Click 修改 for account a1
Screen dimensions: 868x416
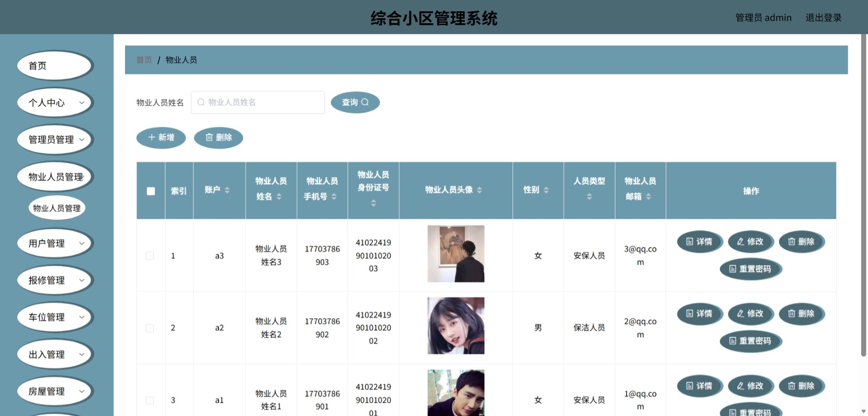(750, 386)
